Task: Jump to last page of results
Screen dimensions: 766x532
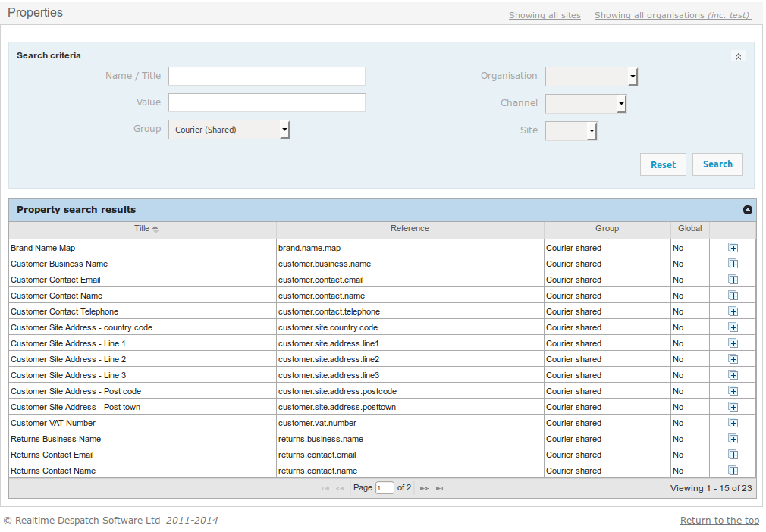Action: (440, 488)
